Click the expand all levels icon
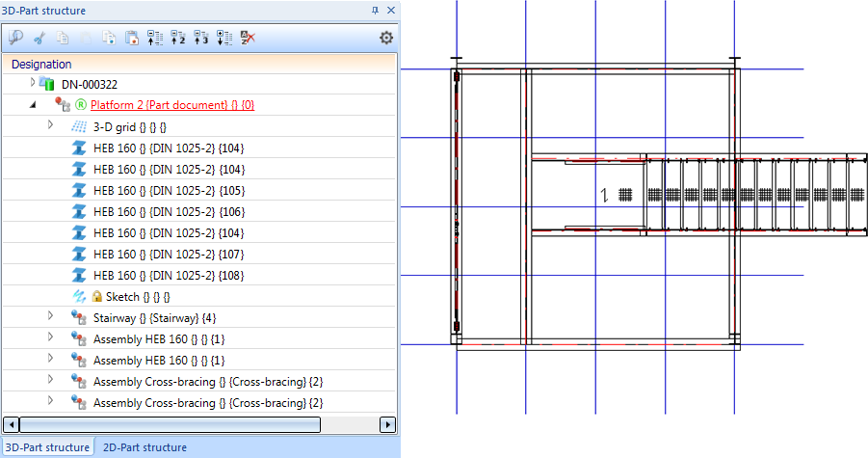 tap(224, 38)
